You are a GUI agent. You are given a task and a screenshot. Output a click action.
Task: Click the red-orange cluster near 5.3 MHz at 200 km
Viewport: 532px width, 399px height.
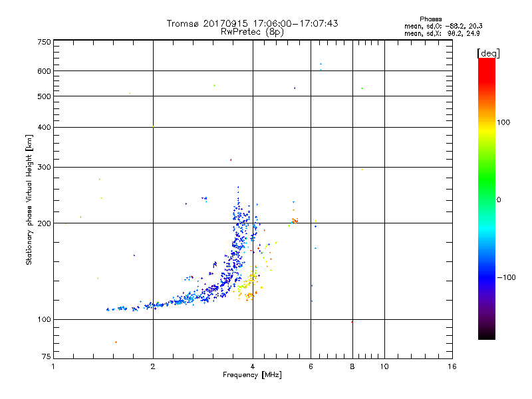point(295,221)
